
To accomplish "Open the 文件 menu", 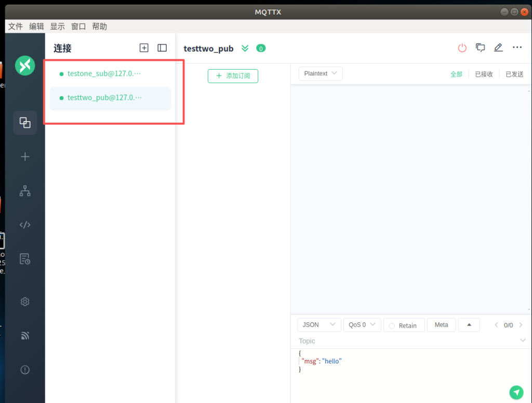I will [16, 27].
